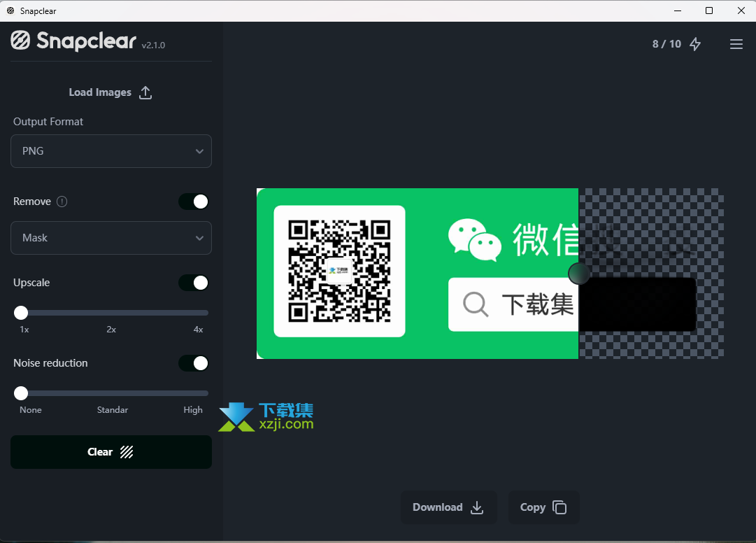Click the 4x upscale label

coord(198,330)
